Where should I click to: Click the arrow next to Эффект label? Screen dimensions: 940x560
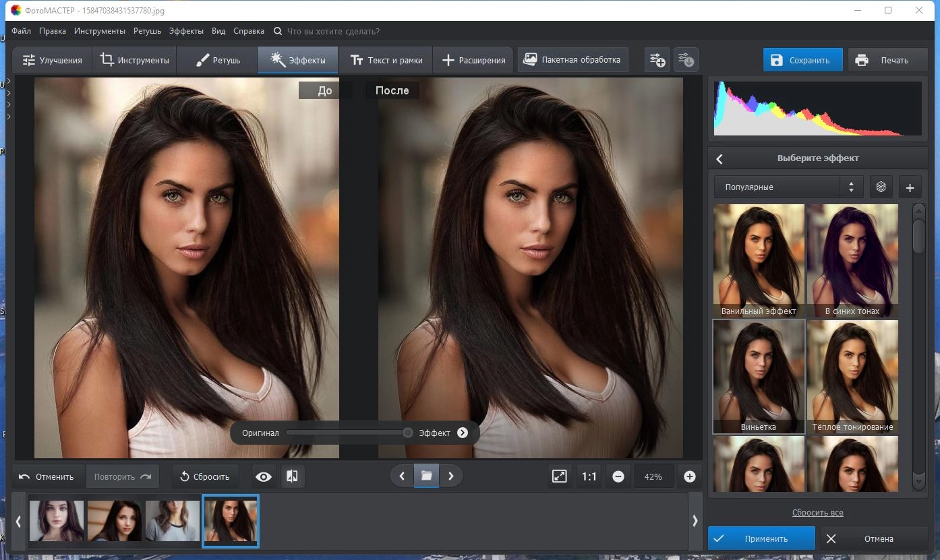click(463, 433)
